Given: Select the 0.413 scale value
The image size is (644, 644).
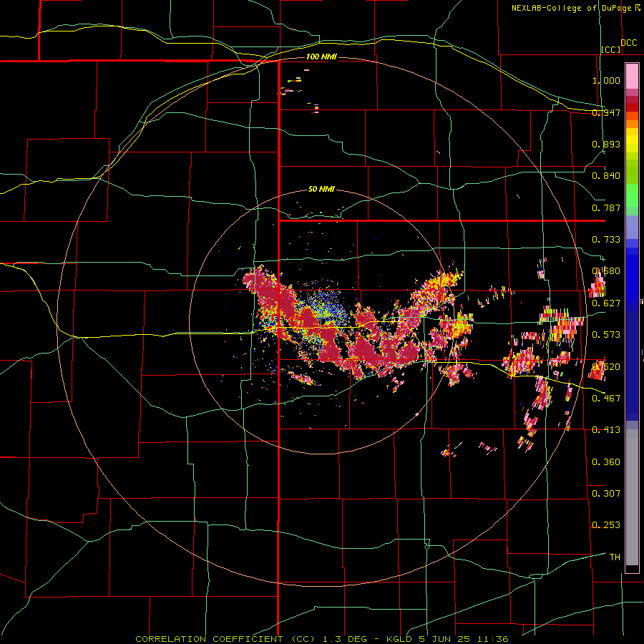Looking at the screenshot, I should [606, 430].
